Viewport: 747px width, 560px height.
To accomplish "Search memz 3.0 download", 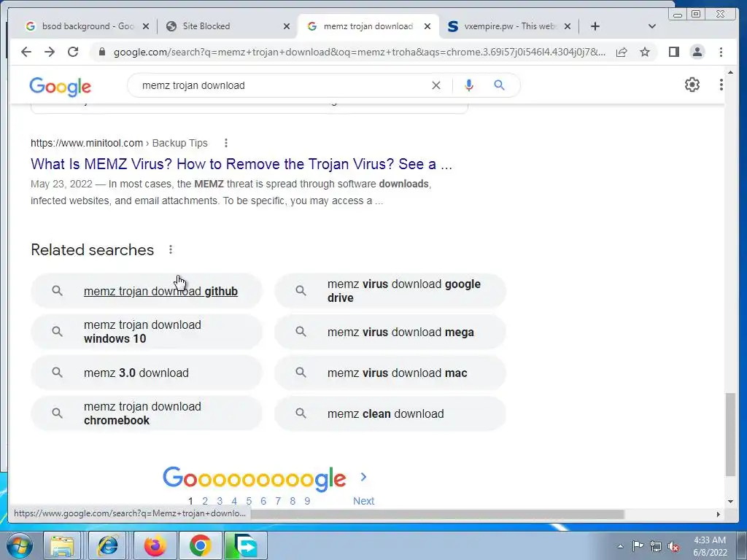I will 147,373.
